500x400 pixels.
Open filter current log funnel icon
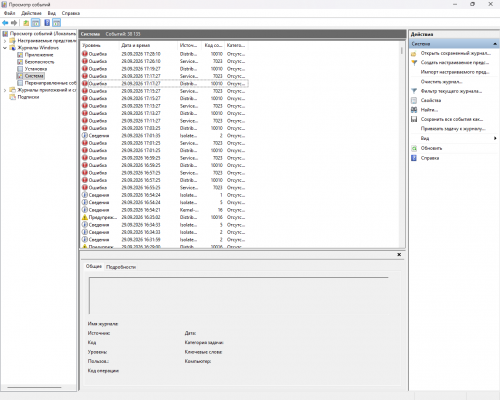coord(414,91)
